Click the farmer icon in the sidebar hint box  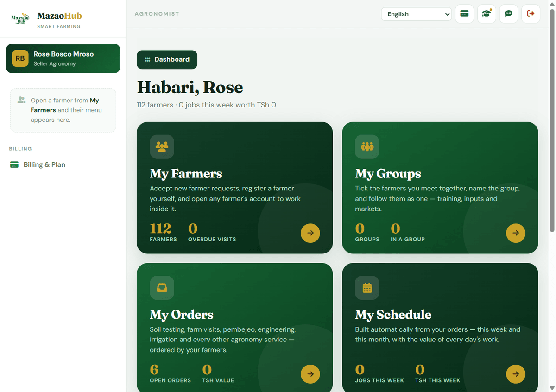(x=21, y=100)
